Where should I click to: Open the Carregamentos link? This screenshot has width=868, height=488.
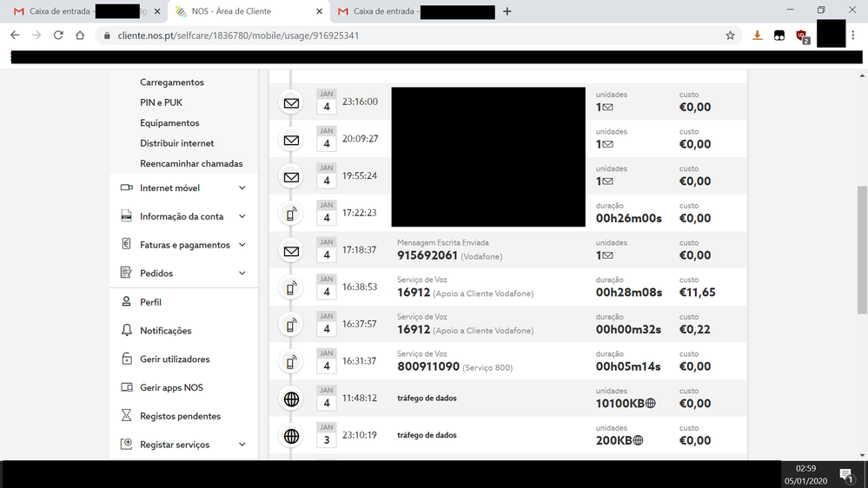172,82
